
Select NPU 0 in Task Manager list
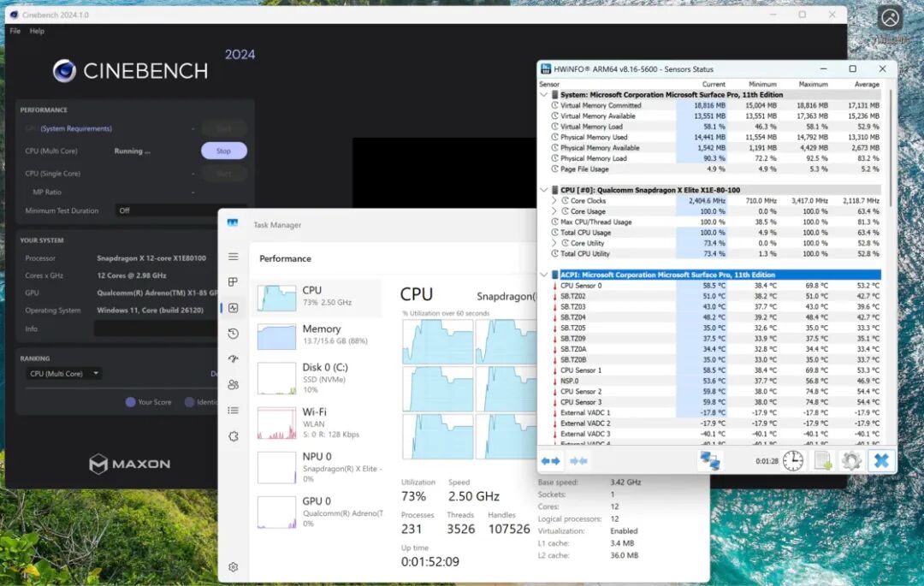pyautogui.click(x=317, y=468)
